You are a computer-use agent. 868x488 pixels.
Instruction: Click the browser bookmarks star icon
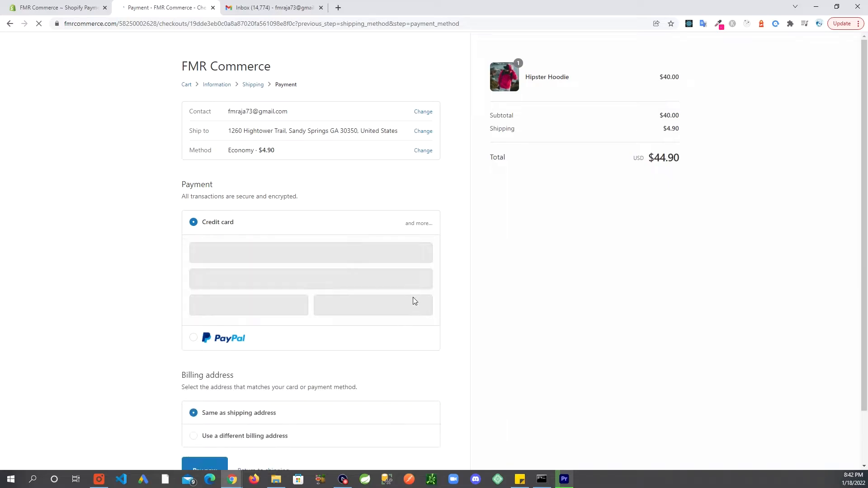[671, 23]
